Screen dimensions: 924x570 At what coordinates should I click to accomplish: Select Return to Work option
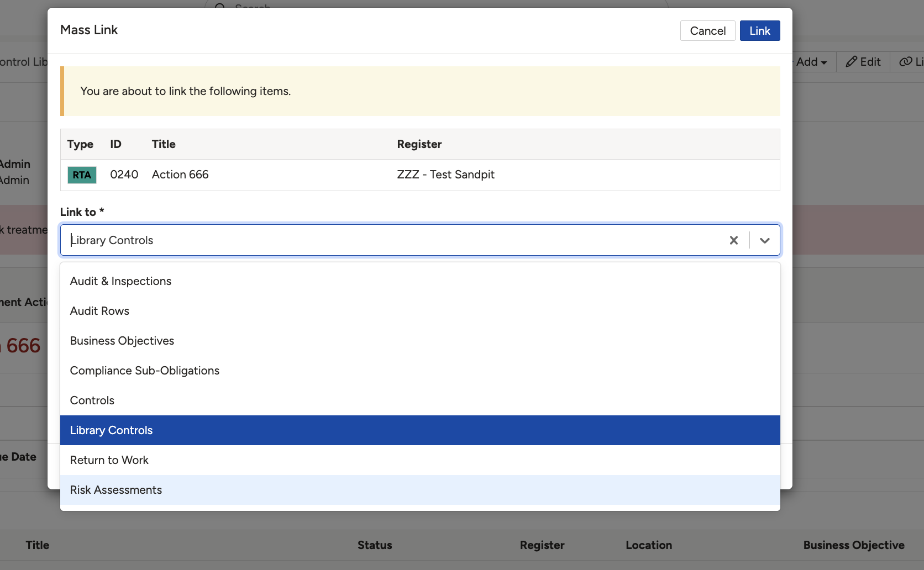(420, 460)
